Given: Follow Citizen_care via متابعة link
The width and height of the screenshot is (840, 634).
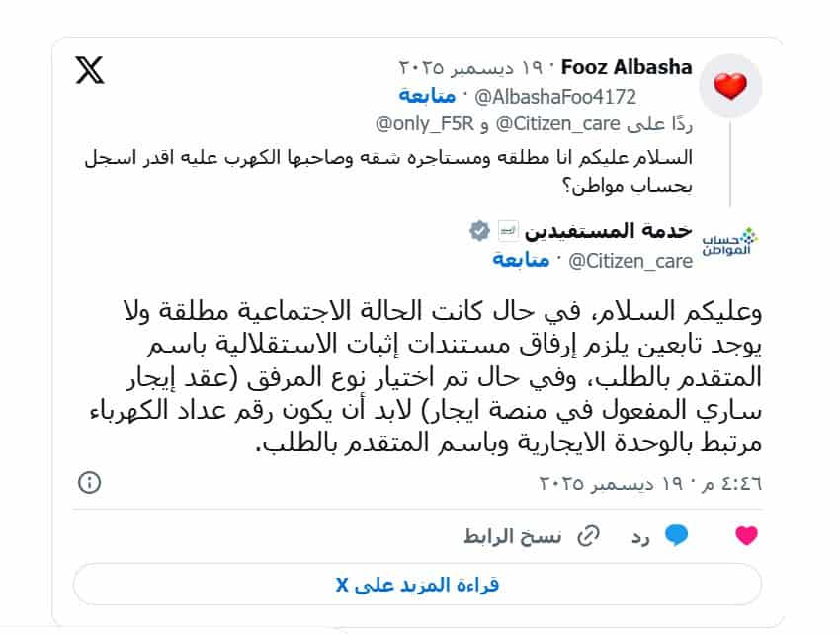Looking at the screenshot, I should (521, 260).
